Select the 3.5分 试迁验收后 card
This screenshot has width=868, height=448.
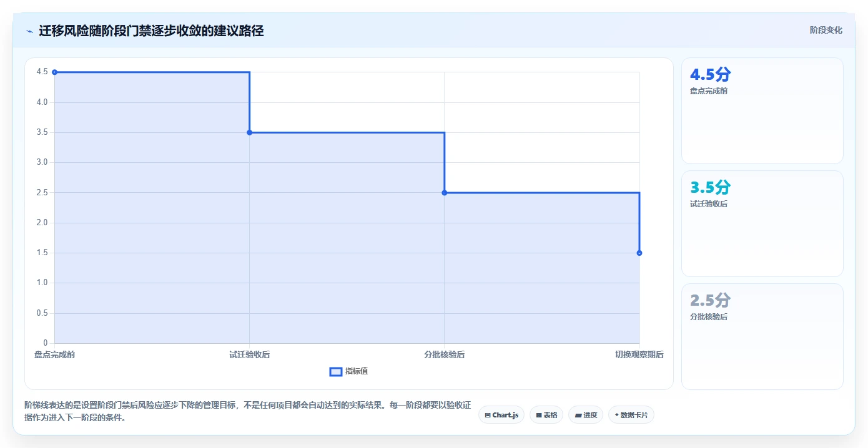[x=762, y=223]
